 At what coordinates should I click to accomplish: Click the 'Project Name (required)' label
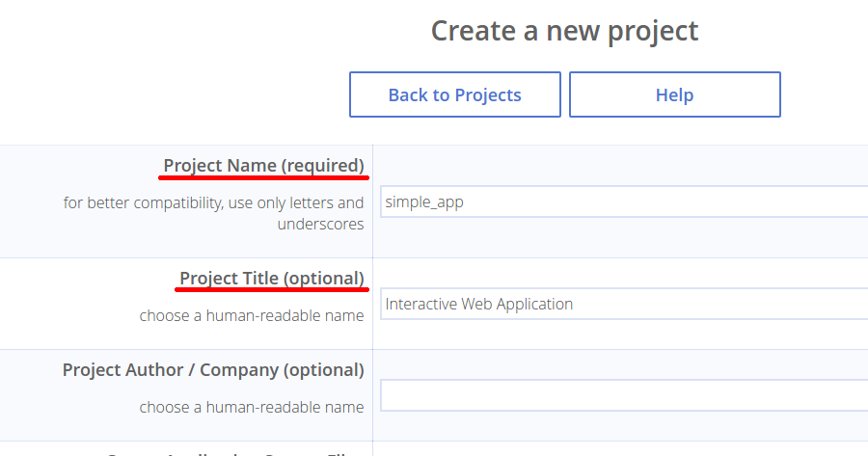click(x=263, y=165)
